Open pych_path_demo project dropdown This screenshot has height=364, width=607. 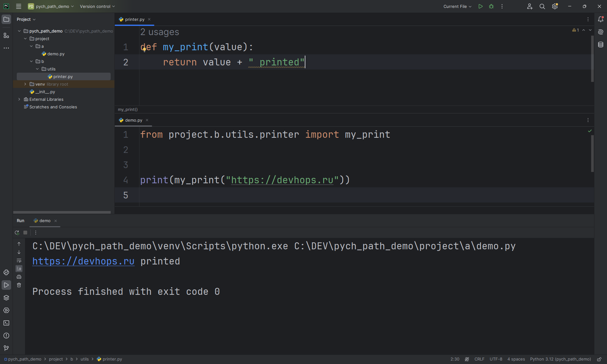51,6
